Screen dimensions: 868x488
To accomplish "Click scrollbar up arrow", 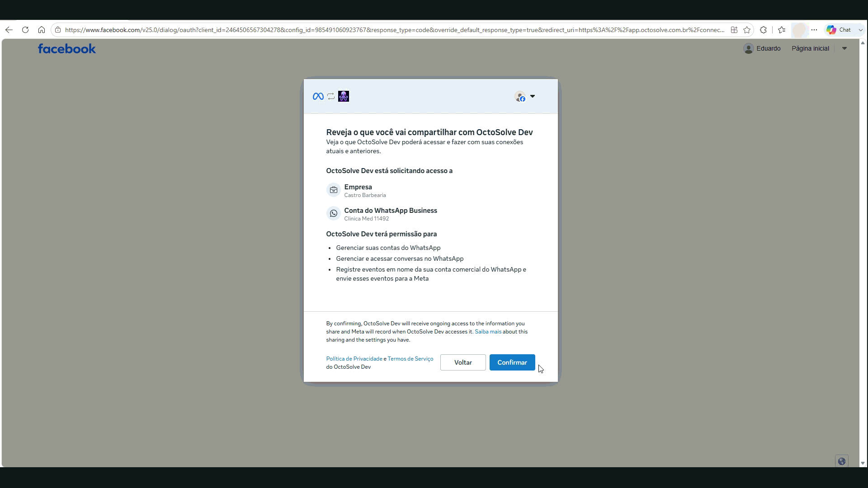I will coord(863,43).
